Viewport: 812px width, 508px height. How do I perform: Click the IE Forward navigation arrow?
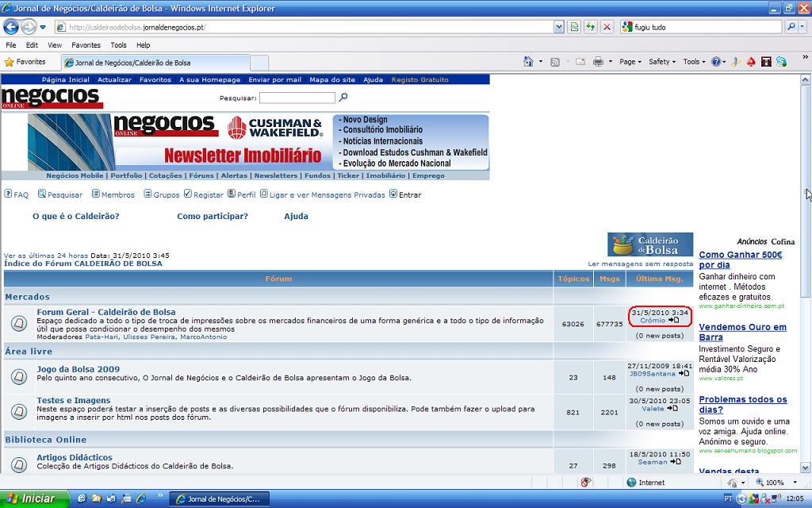pyautogui.click(x=29, y=27)
